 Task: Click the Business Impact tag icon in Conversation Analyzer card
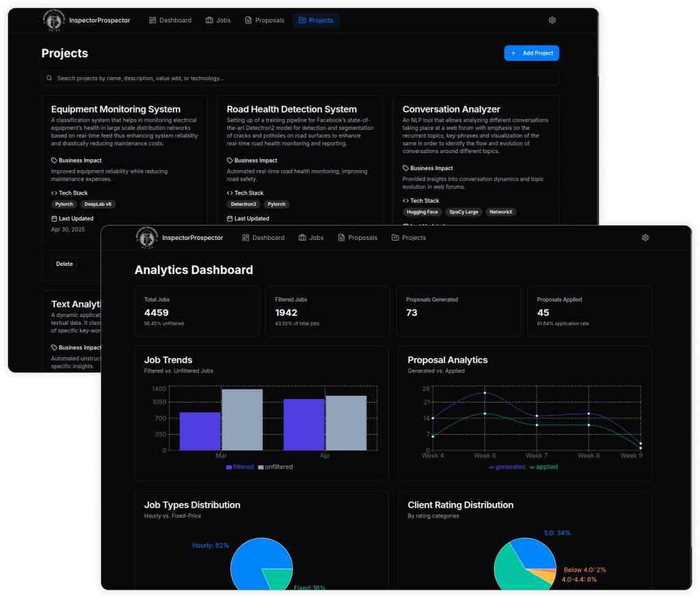[405, 168]
